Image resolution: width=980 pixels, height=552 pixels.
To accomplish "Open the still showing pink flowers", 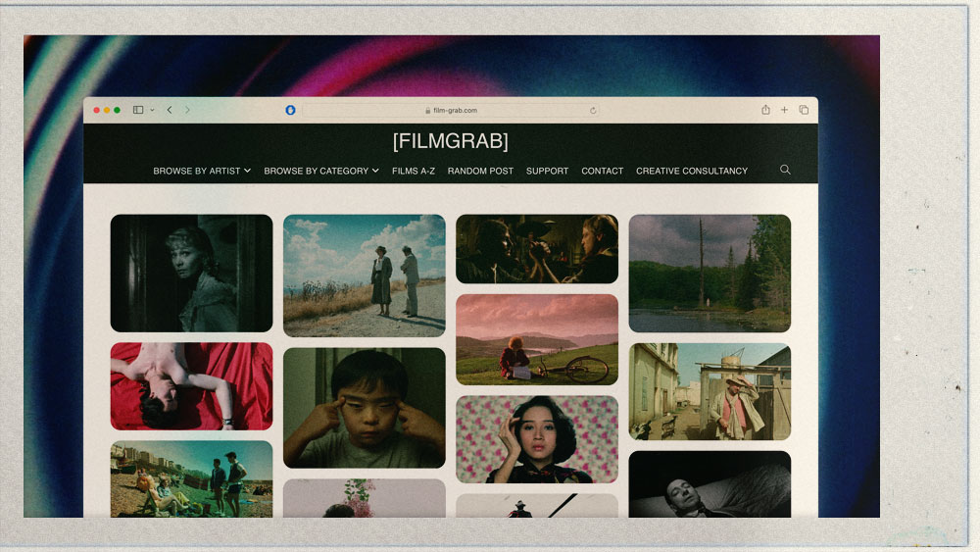I will point(365,498).
